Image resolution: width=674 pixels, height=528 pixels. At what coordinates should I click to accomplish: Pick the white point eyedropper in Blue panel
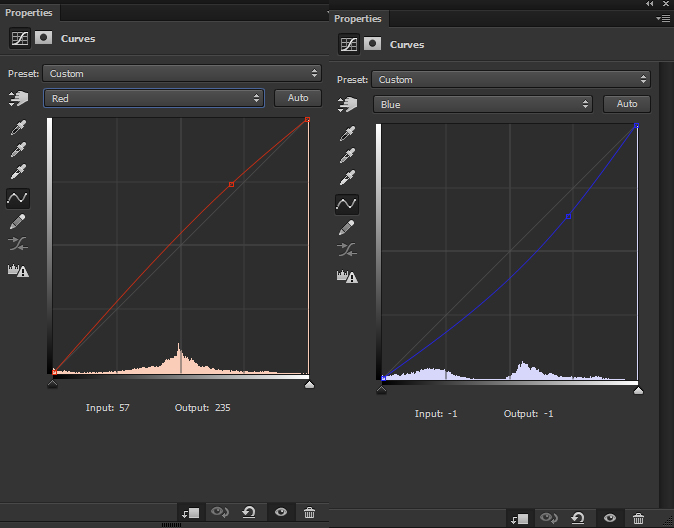pyautogui.click(x=346, y=178)
